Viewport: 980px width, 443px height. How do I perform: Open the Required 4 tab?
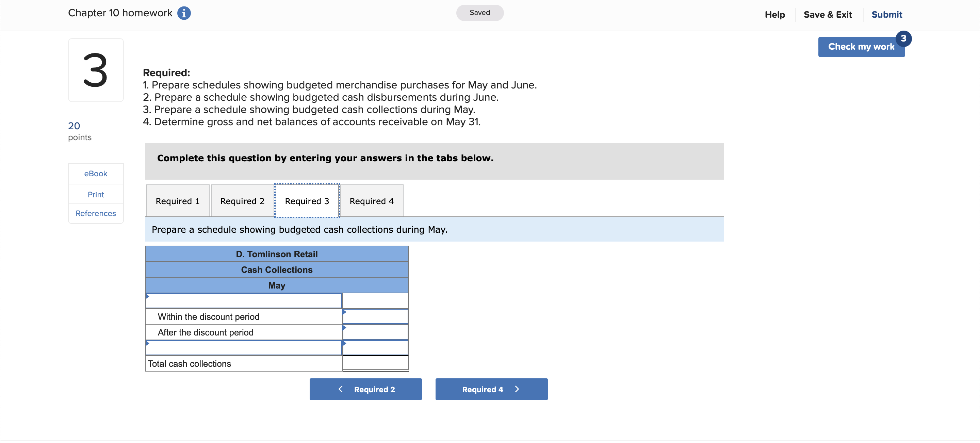pyautogui.click(x=371, y=201)
